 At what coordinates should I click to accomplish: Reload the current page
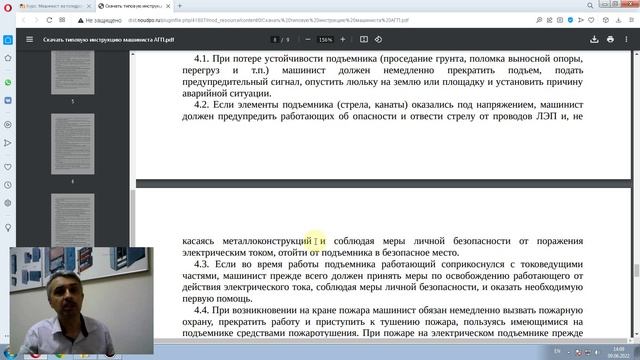tap(49, 20)
